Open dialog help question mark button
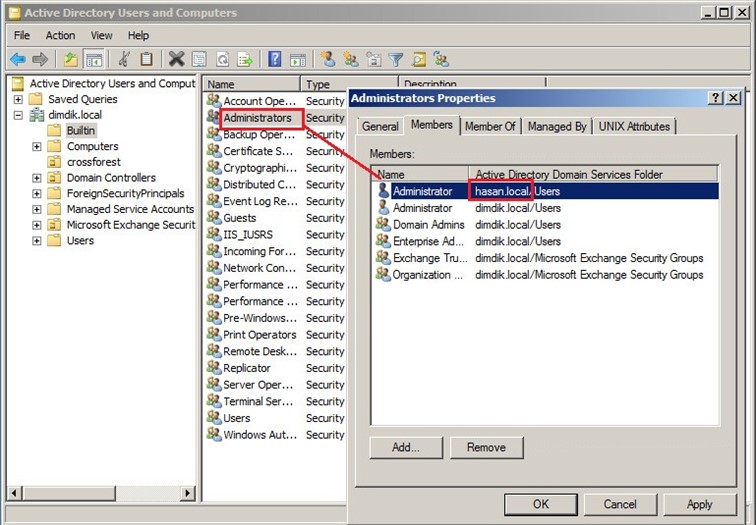Screen dimensions: 756x525 tap(716, 97)
